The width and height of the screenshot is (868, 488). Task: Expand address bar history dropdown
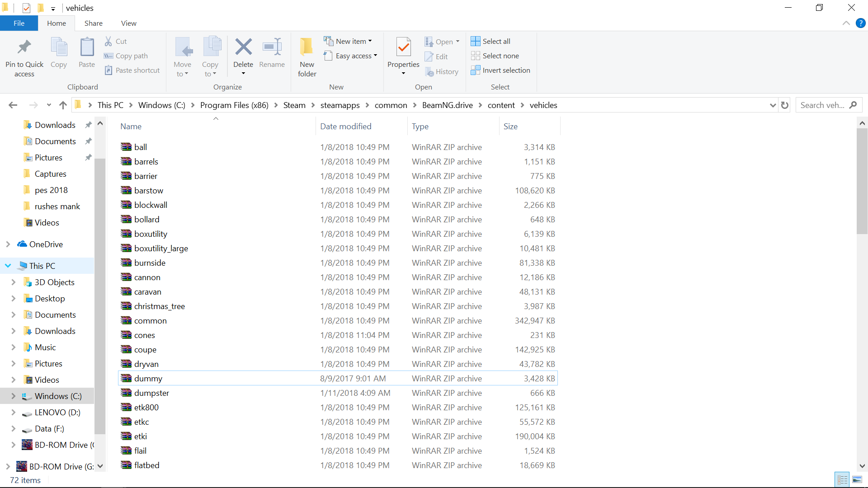[x=773, y=105]
